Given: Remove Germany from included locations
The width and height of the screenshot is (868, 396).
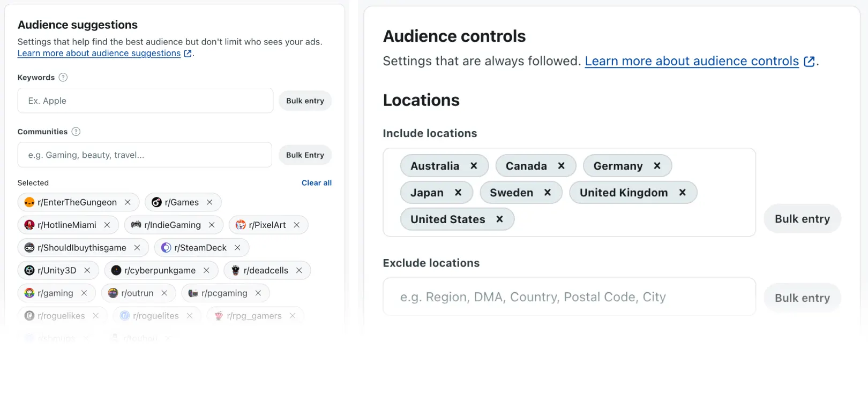Looking at the screenshot, I should tap(657, 166).
